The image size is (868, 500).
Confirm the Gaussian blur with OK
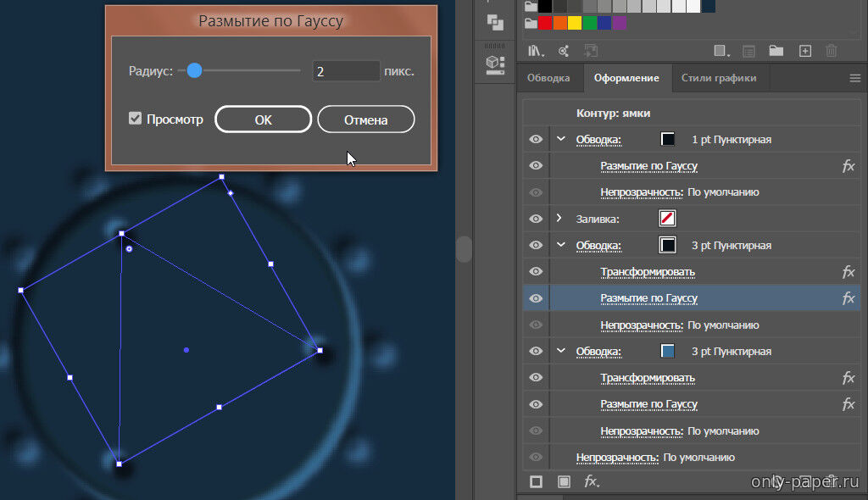(x=263, y=119)
